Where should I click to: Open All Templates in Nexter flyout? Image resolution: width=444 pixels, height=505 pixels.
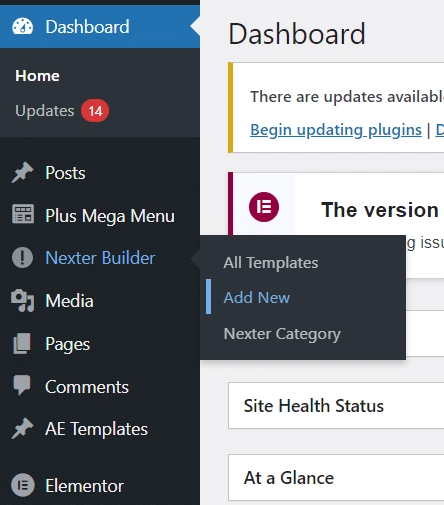click(271, 263)
